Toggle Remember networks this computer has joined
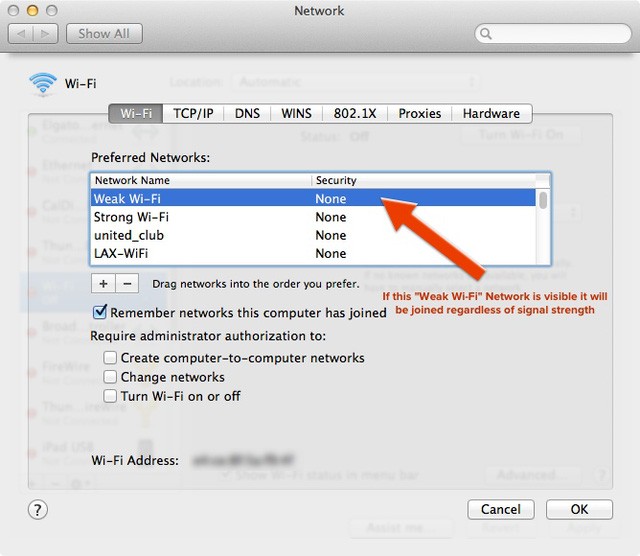This screenshot has width=640, height=556. tap(100, 313)
